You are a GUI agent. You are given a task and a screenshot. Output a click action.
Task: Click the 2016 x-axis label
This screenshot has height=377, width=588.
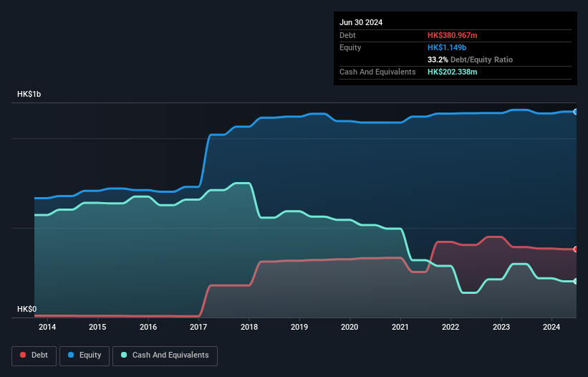click(x=148, y=327)
